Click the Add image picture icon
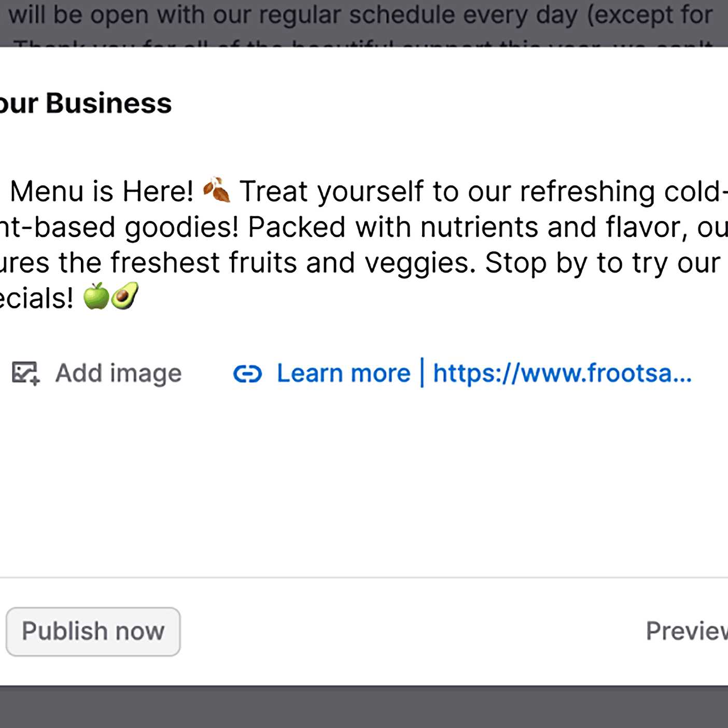The width and height of the screenshot is (728, 728). tap(25, 373)
